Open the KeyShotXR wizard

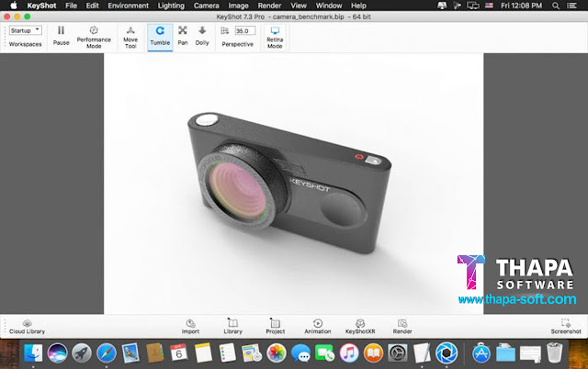coord(360,326)
